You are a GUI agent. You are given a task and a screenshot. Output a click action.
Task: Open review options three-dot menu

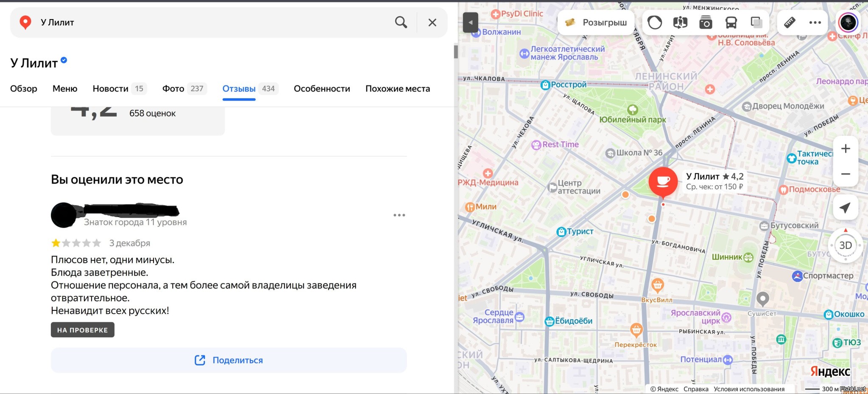coord(399,215)
